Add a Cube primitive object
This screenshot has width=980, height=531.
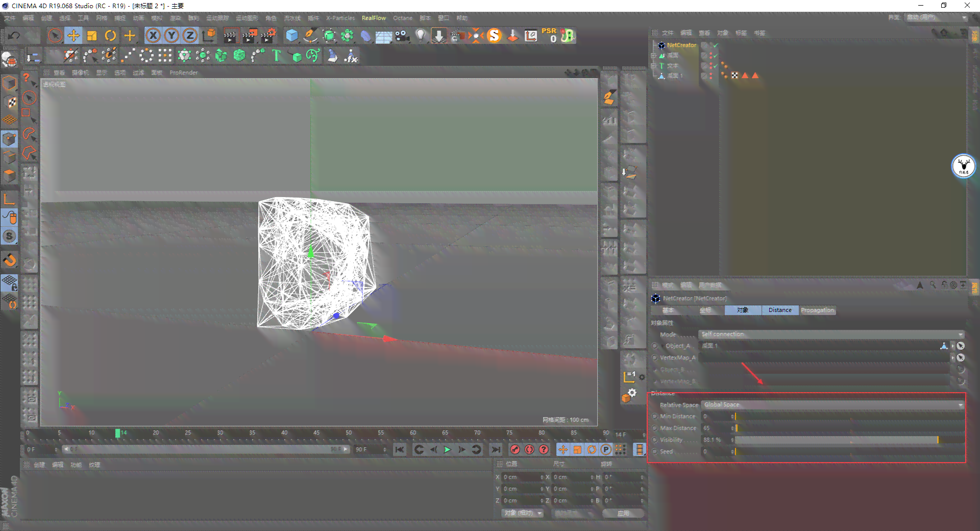[x=292, y=35]
